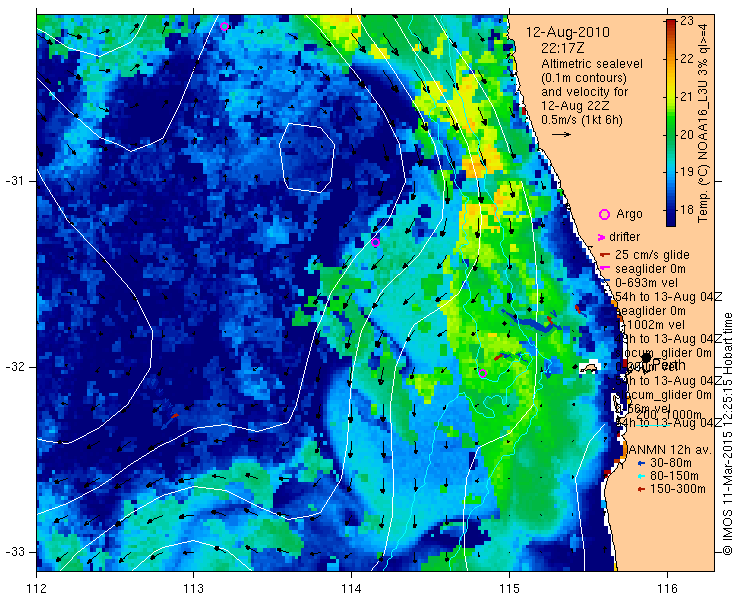Click the color bar tick label 22
The height and width of the screenshot is (600, 740).
687,59
